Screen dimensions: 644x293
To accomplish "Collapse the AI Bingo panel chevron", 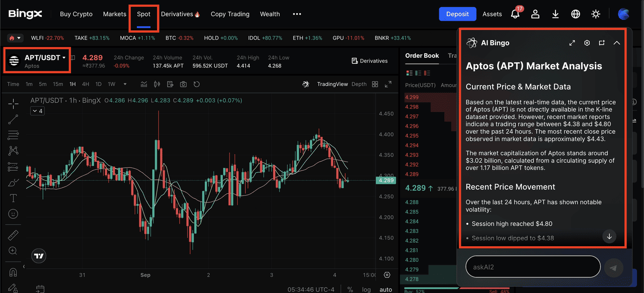I will (x=617, y=43).
